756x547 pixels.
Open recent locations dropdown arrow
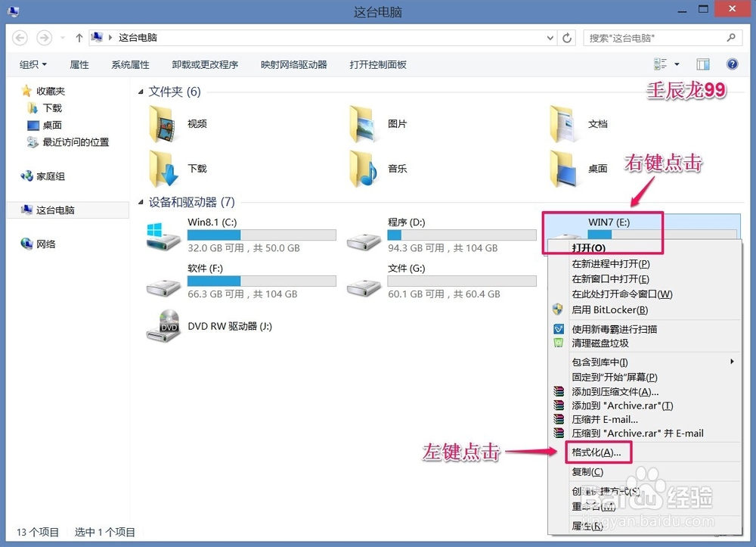click(x=63, y=38)
